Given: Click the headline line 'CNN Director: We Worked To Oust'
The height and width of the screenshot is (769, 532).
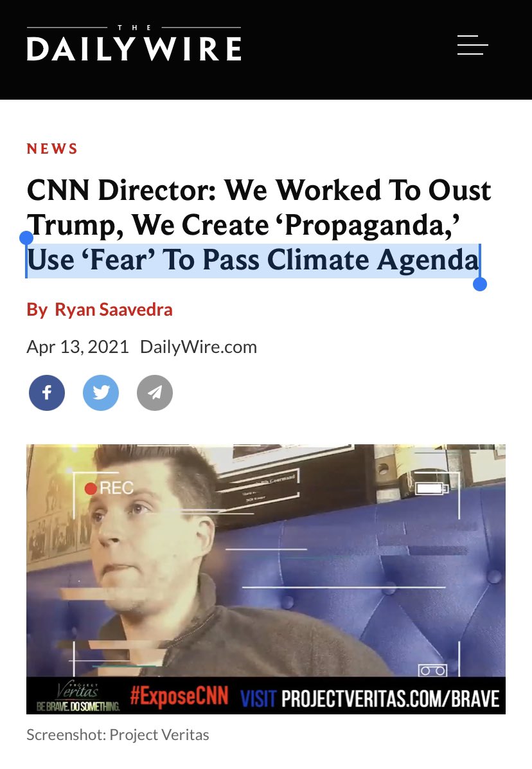Looking at the screenshot, I should pos(259,190).
